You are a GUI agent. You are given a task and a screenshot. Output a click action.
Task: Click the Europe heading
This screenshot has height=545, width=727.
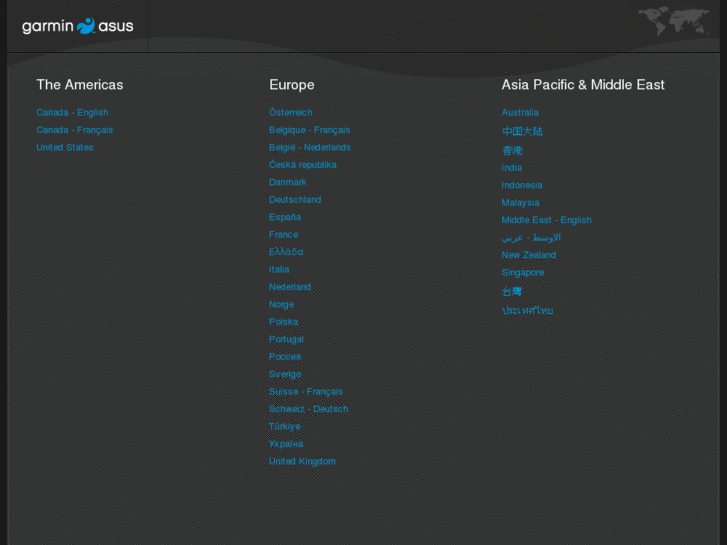tap(292, 85)
